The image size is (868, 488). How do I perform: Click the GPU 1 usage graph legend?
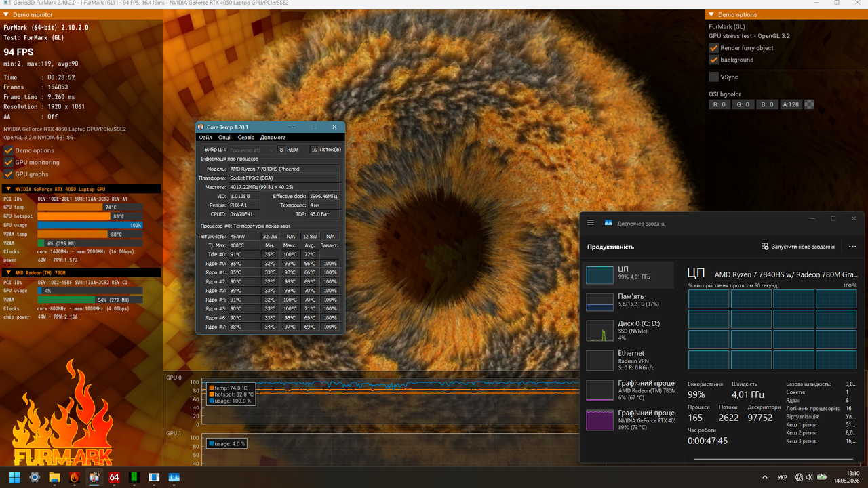pyautogui.click(x=226, y=444)
